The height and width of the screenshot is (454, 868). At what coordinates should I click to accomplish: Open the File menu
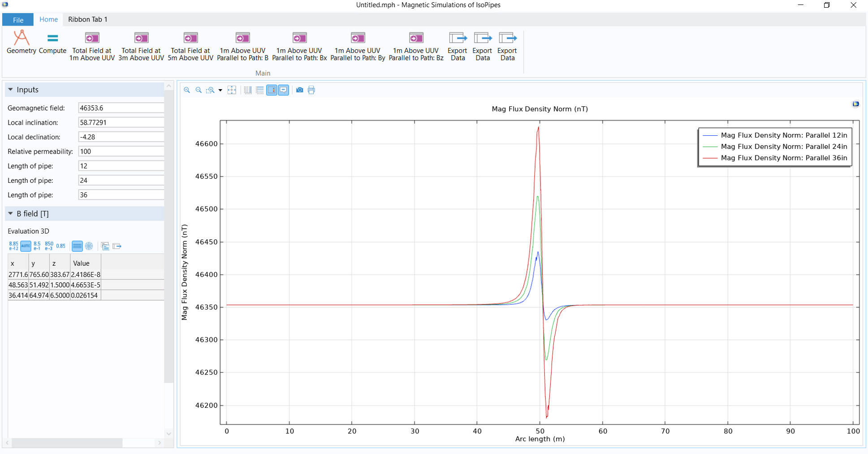coord(18,20)
